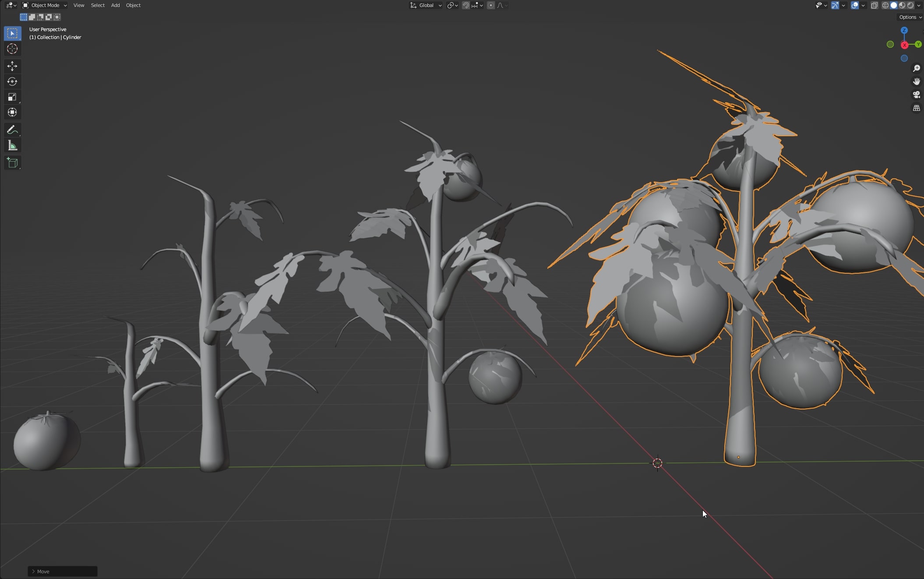Choose the Rotate tool
The height and width of the screenshot is (579, 924).
click(12, 81)
